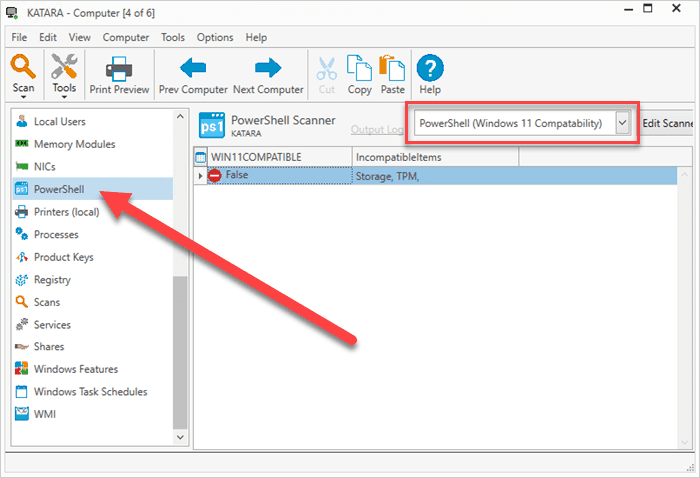This screenshot has height=478, width=700.
Task: Select Processes in sidebar
Action: pyautogui.click(x=92, y=234)
